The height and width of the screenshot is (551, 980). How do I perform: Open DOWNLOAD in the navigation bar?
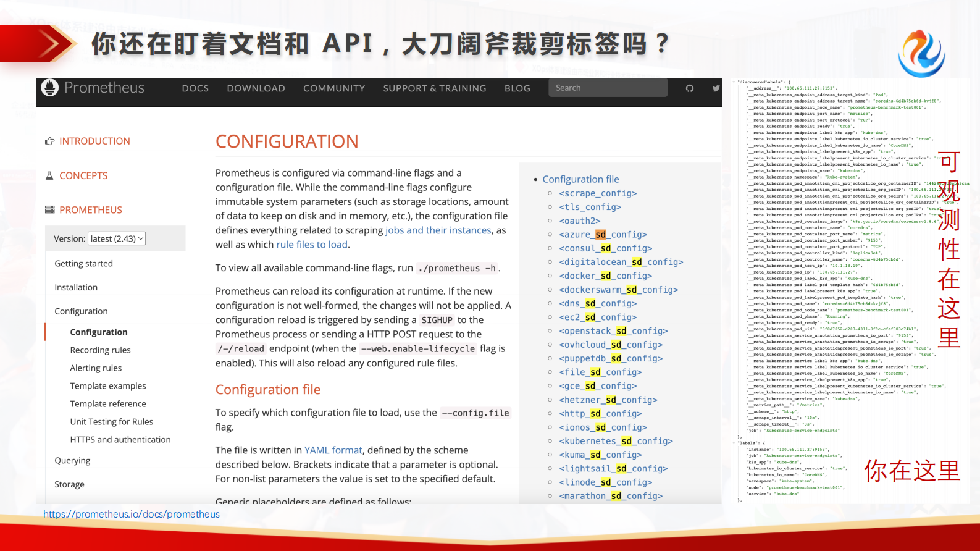256,88
